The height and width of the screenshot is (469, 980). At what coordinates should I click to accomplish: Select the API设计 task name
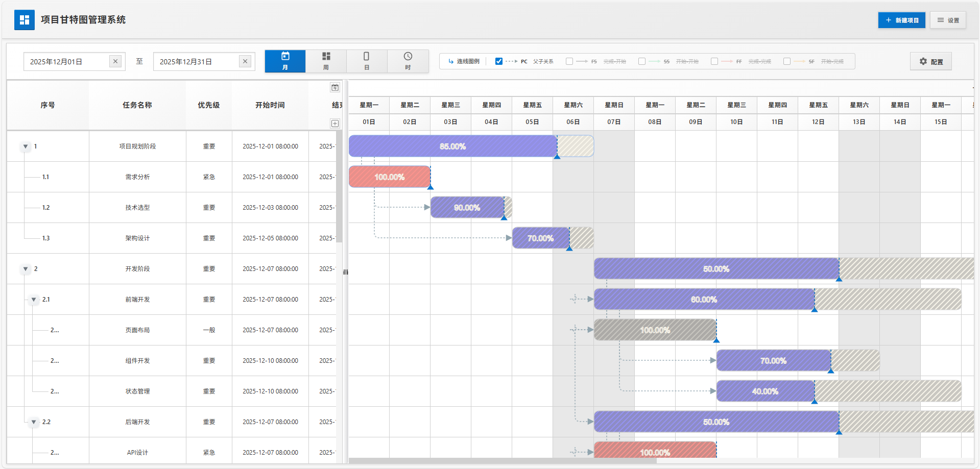[x=137, y=453]
